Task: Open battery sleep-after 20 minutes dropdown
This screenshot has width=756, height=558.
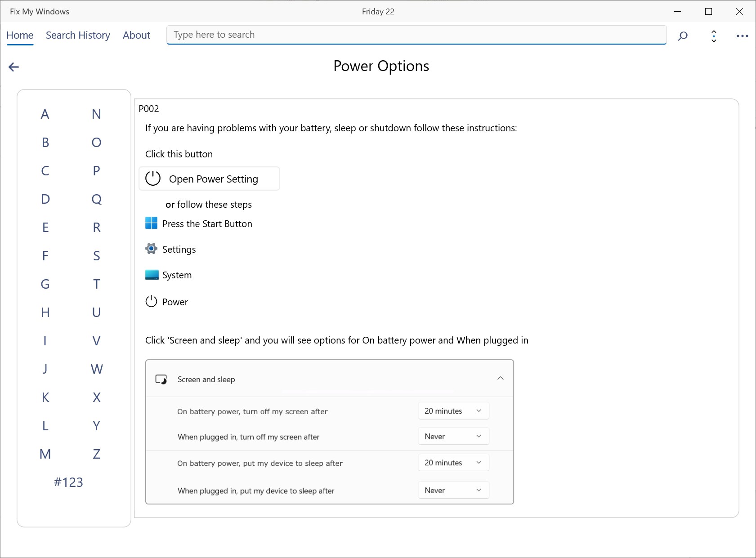Action: pos(453,463)
